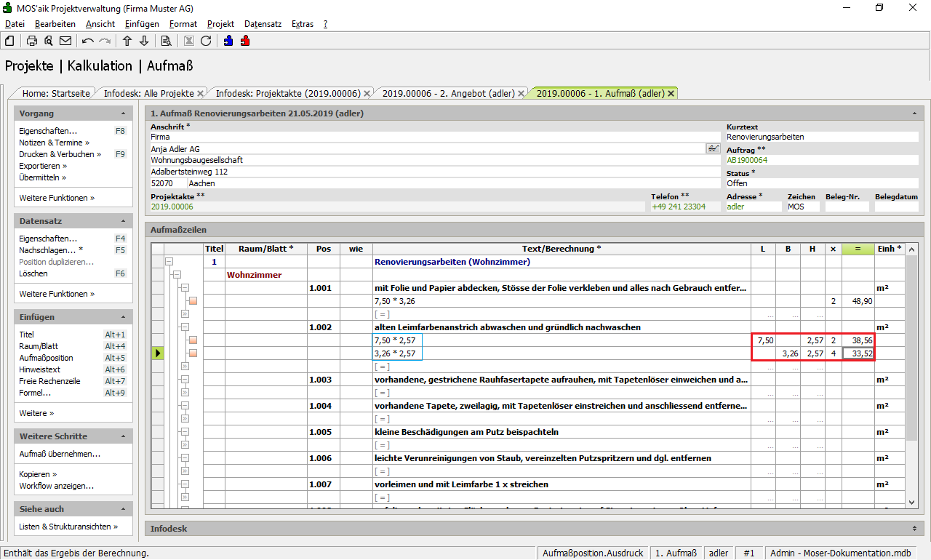931x560 pixels.
Task: Click the Kurztext input field
Action: point(822,137)
